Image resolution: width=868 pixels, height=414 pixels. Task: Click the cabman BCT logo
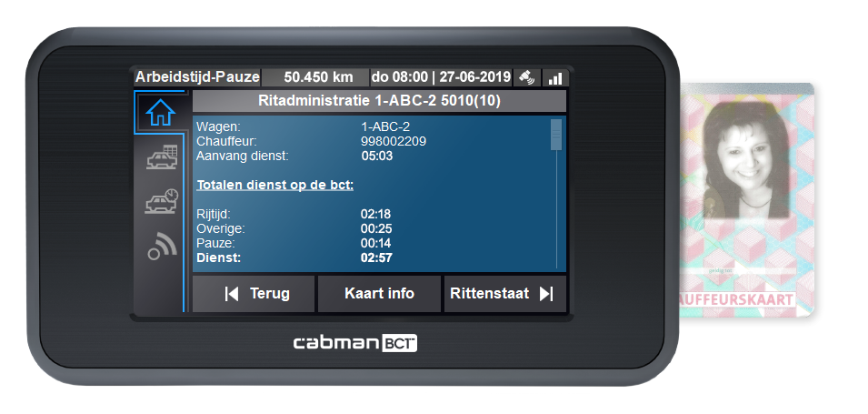[354, 344]
